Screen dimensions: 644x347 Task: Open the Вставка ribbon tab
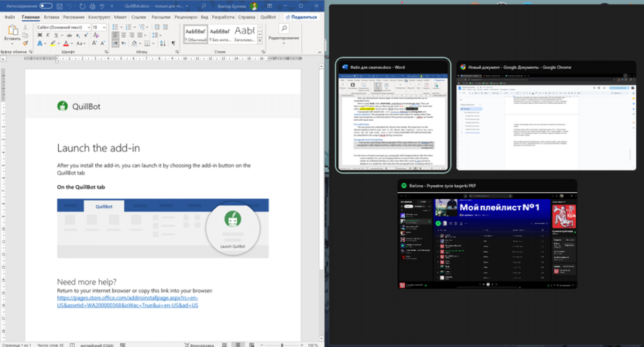click(52, 16)
